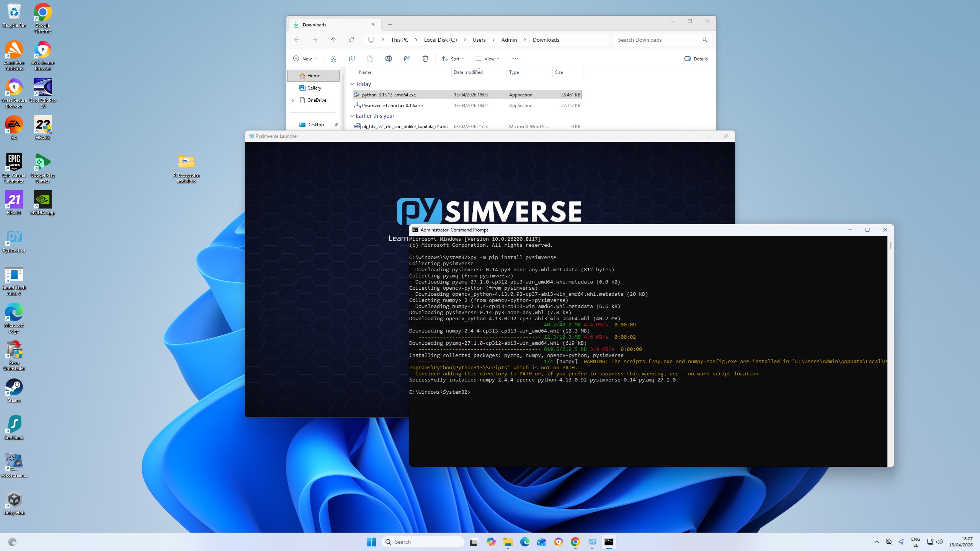Refresh the Downloads folder view
This screenshot has height=551, width=980.
click(351, 40)
